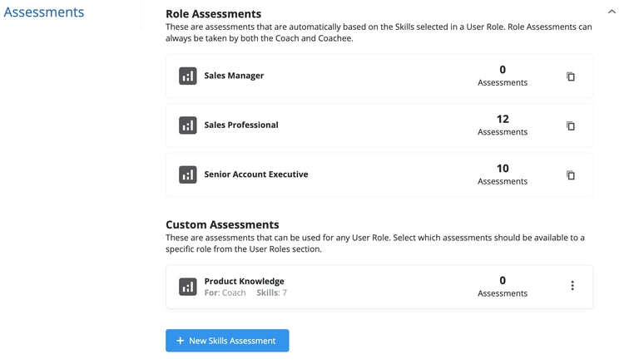Open the Product Knowledge custom assessment
The height and width of the screenshot is (364, 624).
coord(379,287)
